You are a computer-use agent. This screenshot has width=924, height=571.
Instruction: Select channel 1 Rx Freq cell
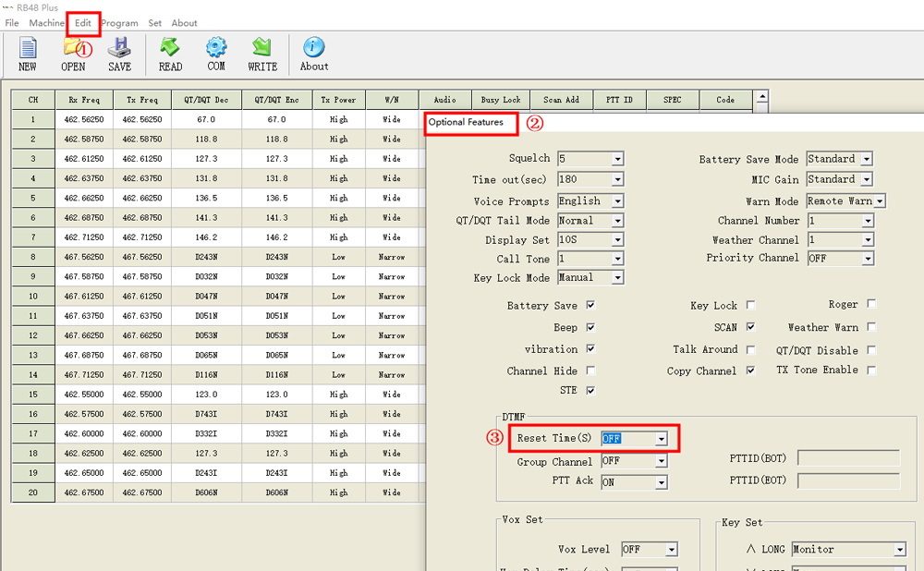(84, 119)
